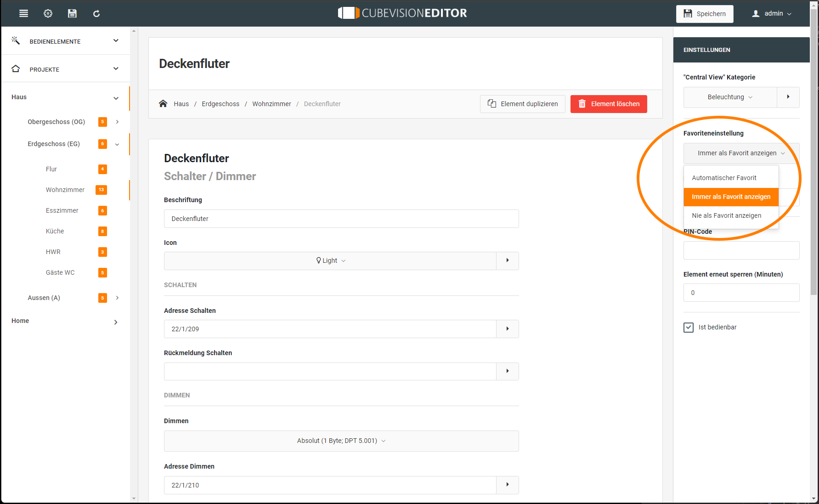Click the Adresse Schalten field
This screenshot has height=504, width=819.
(330, 329)
